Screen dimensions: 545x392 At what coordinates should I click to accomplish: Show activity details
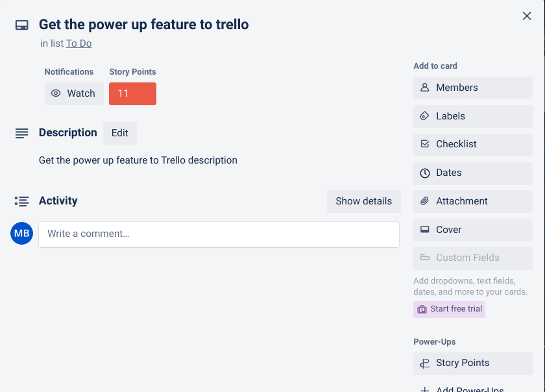[364, 201]
